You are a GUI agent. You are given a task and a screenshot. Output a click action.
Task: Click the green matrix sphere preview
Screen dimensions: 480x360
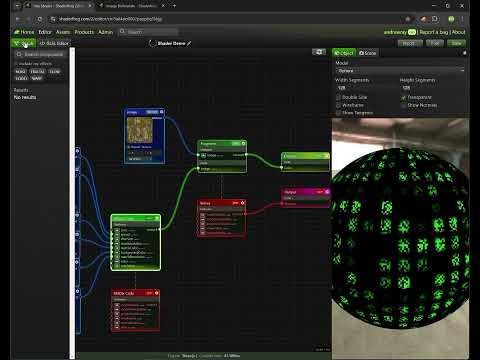click(400, 238)
